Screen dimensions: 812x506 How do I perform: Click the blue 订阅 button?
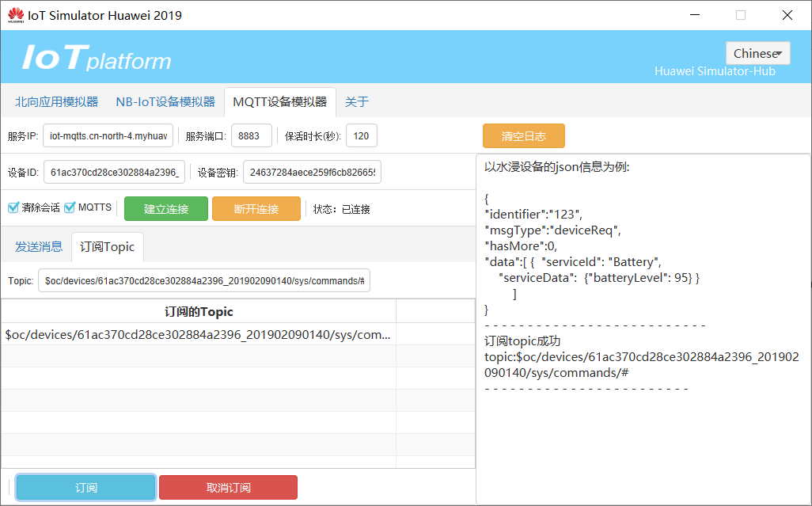pyautogui.click(x=86, y=487)
